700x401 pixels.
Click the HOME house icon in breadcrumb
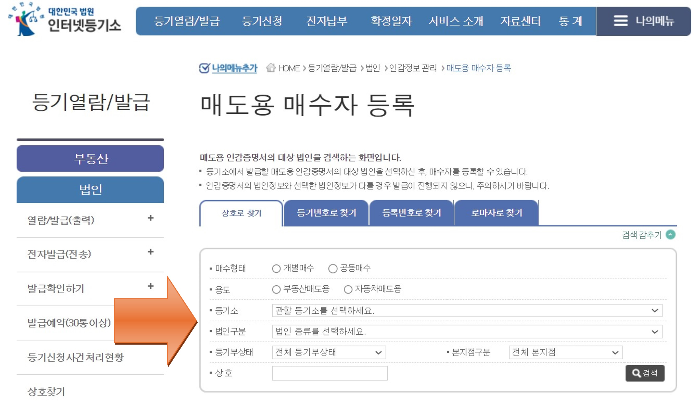[x=271, y=68]
